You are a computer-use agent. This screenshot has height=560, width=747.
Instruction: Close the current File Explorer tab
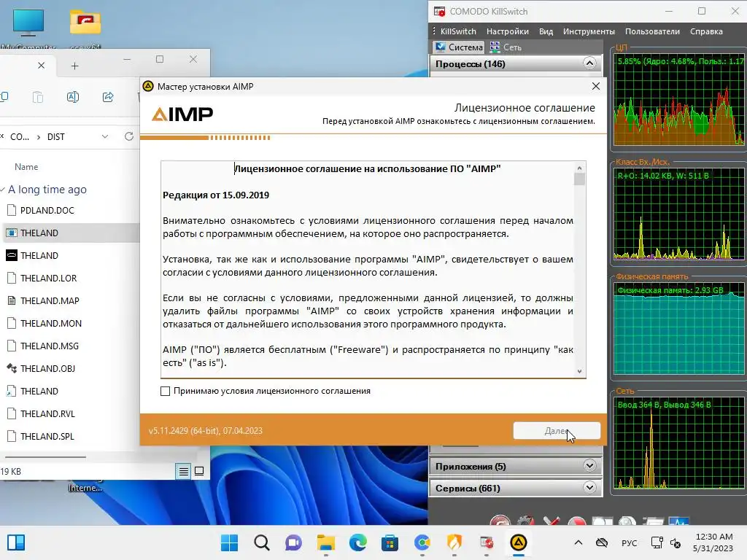(42, 66)
